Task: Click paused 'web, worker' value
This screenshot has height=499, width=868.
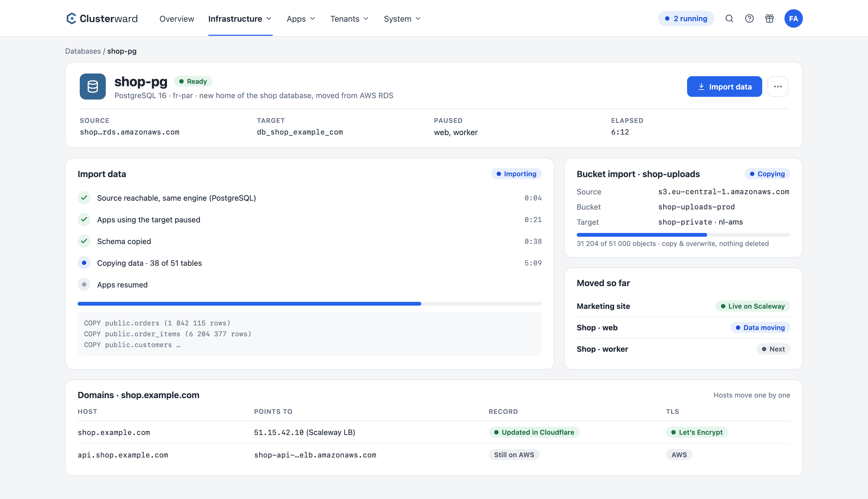Action: click(x=456, y=132)
